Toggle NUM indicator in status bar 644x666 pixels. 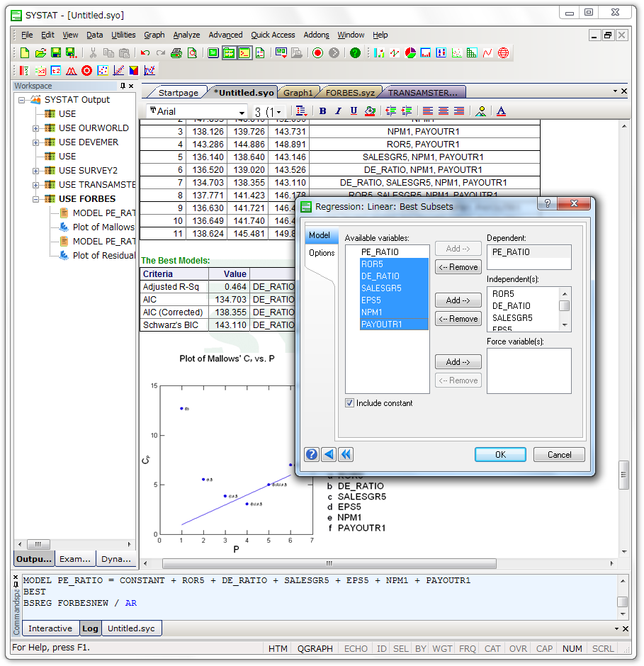[x=572, y=648]
